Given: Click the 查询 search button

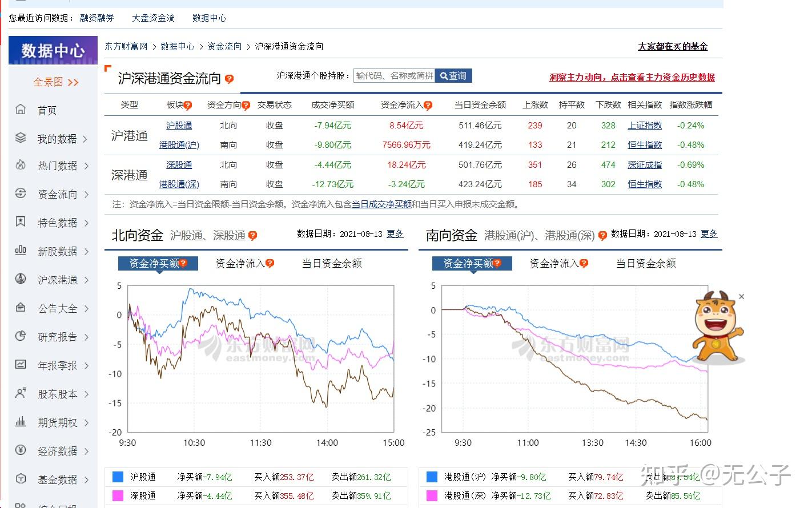Looking at the screenshot, I should click(x=453, y=75).
